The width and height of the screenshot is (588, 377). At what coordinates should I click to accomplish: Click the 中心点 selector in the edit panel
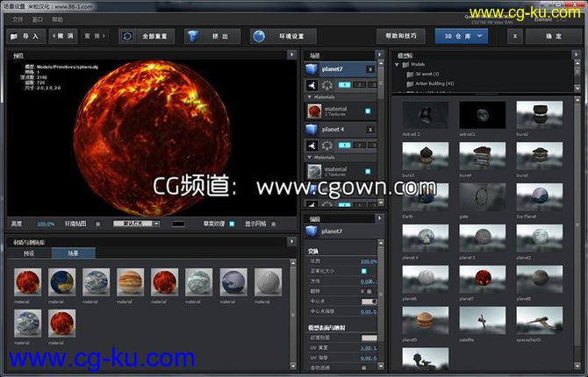tap(369, 302)
